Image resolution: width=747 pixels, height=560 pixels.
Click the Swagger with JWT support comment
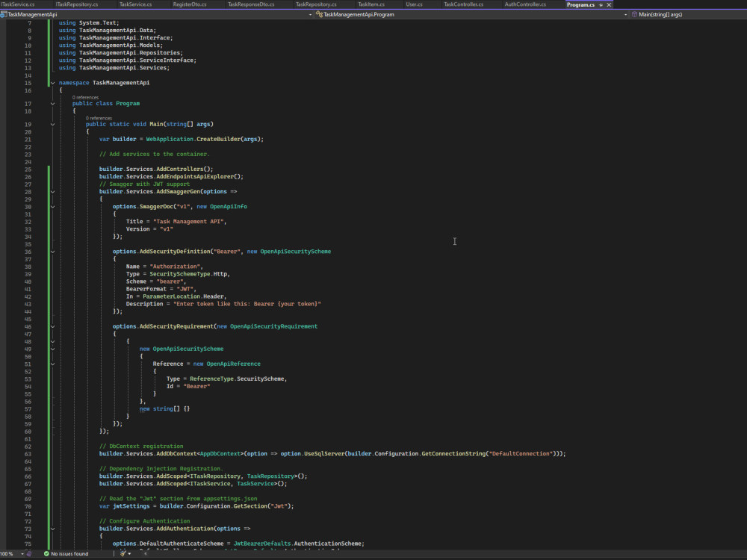click(144, 184)
